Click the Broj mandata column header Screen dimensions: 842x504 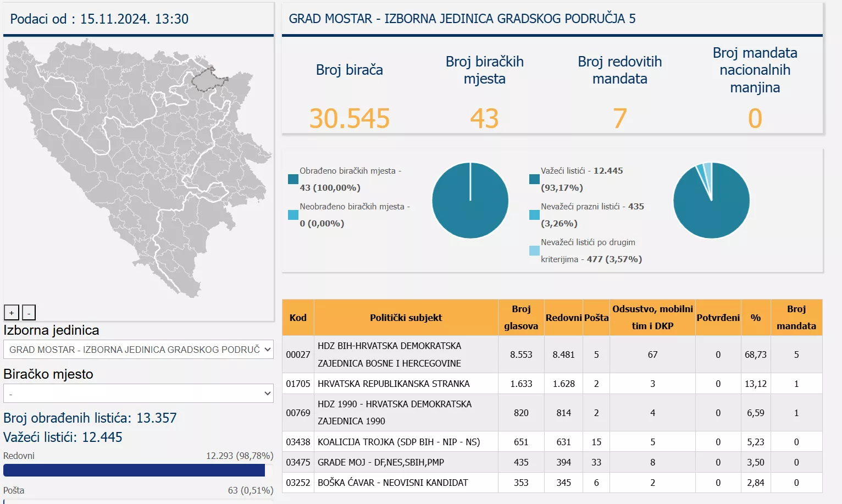(x=796, y=318)
